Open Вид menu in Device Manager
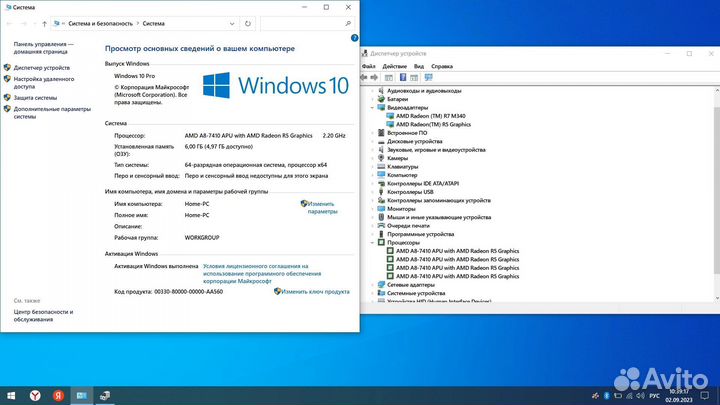Image resolution: width=720 pixels, height=405 pixels. (419, 66)
